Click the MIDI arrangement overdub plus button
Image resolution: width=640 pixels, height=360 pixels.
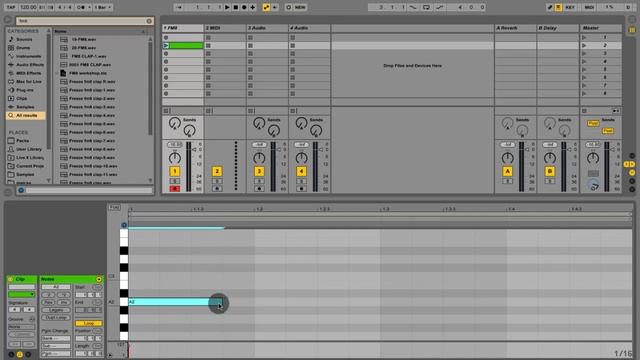click(x=253, y=7)
